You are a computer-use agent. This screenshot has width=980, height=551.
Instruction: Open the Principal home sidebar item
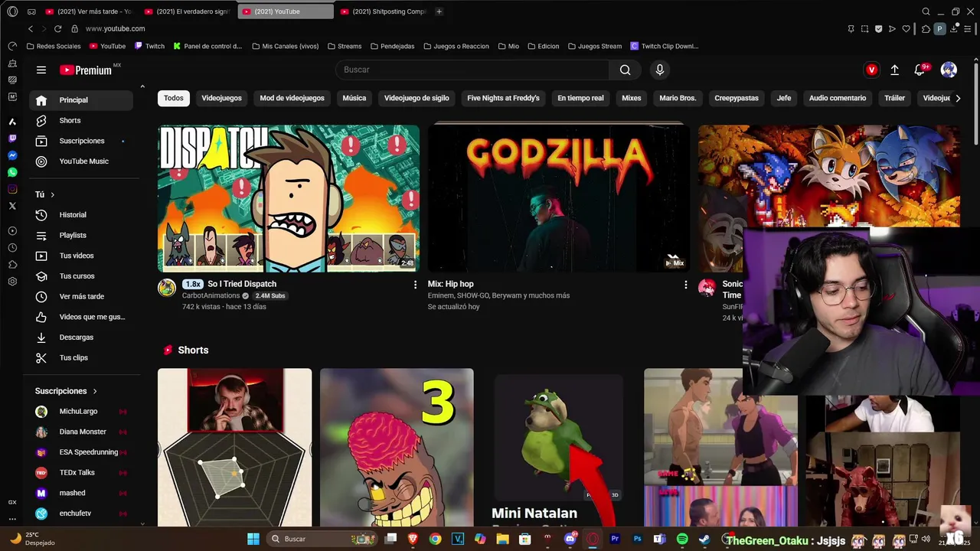pyautogui.click(x=82, y=100)
